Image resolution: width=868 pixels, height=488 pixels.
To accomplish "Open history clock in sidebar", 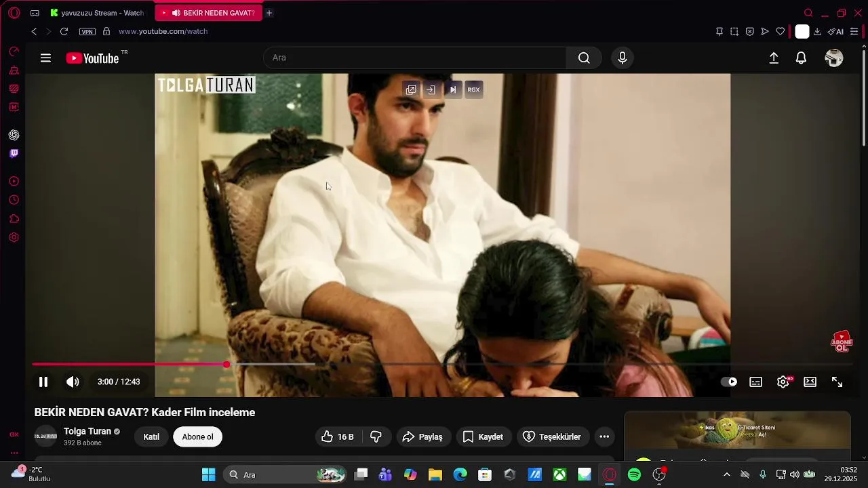I will tap(14, 200).
